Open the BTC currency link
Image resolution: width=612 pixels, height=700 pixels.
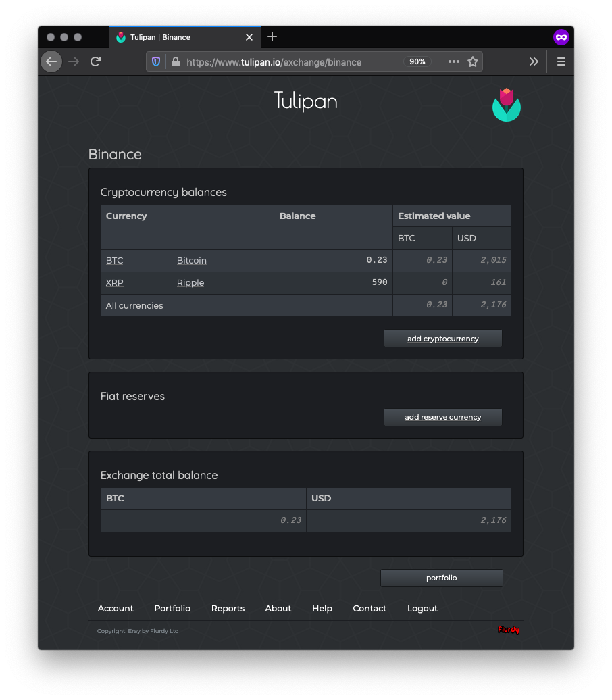[x=114, y=260]
